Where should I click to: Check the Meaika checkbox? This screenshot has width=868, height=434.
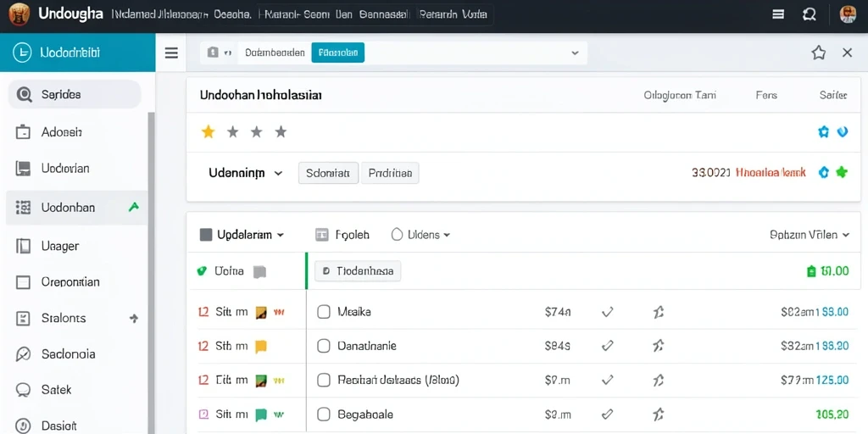(x=323, y=312)
